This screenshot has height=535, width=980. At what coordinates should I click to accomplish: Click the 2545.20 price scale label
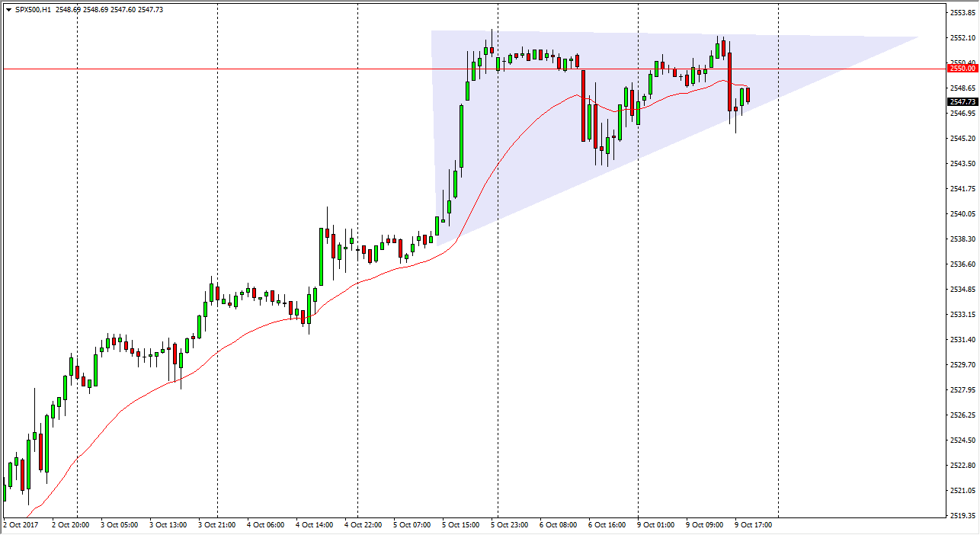(x=962, y=139)
